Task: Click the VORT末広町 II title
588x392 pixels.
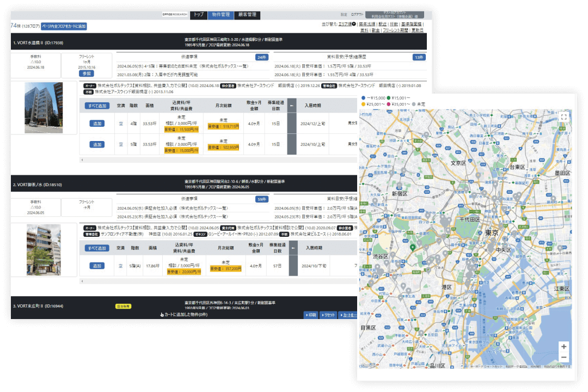Action: pos(38,306)
